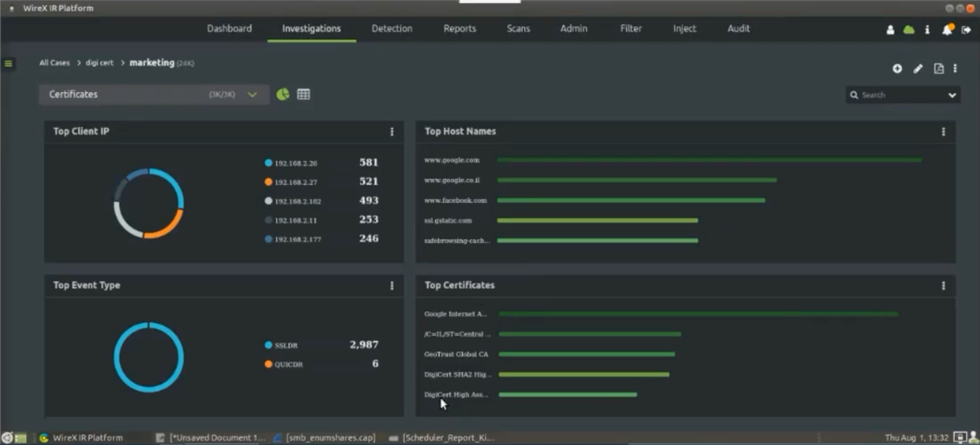Open the Filter tab

(x=631, y=29)
